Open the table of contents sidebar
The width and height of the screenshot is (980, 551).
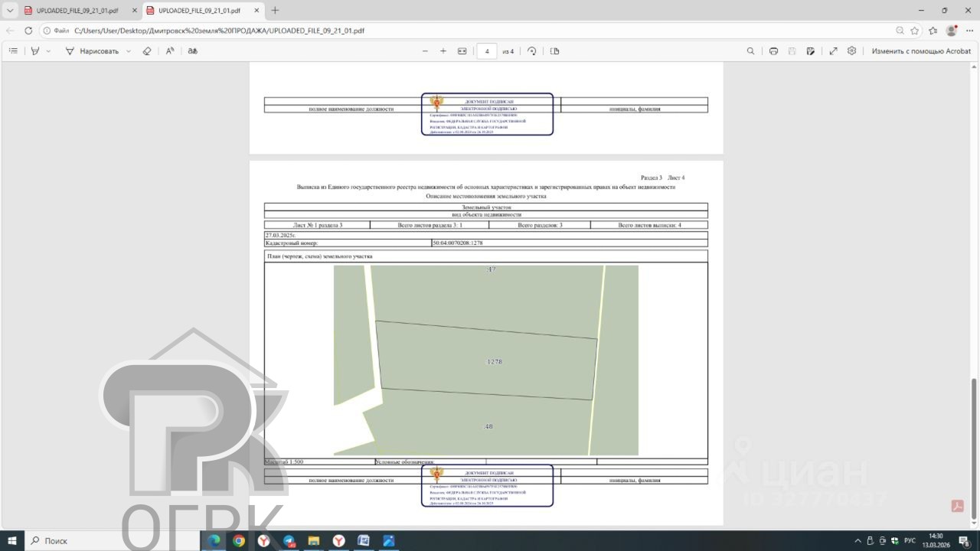13,51
